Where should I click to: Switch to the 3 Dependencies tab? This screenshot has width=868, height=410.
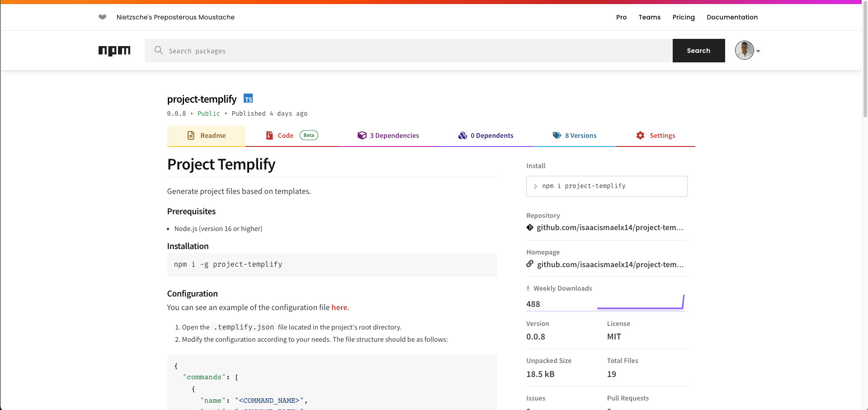(388, 135)
